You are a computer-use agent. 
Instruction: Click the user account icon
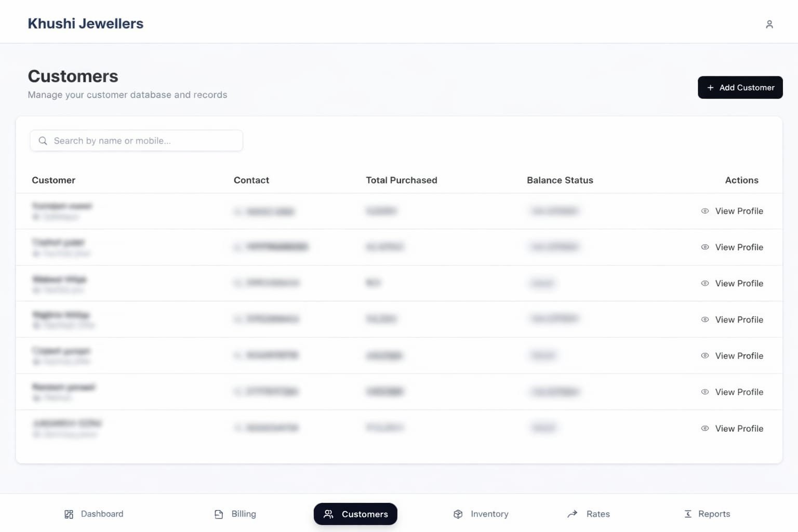tap(769, 24)
